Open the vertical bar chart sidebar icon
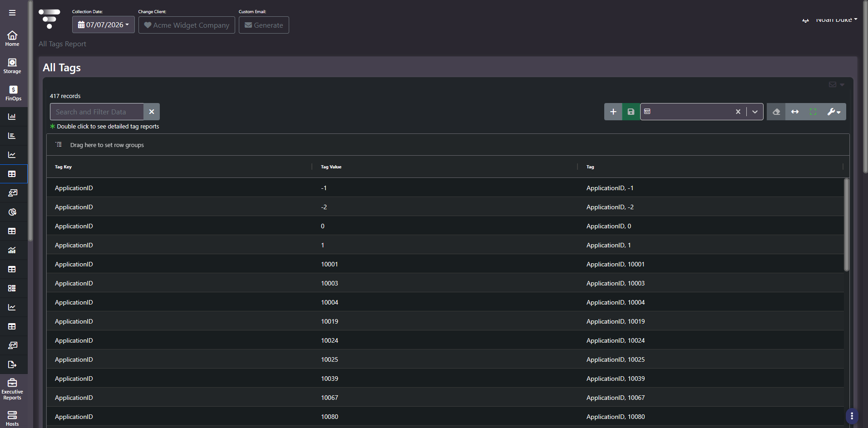The height and width of the screenshot is (428, 868). (12, 117)
